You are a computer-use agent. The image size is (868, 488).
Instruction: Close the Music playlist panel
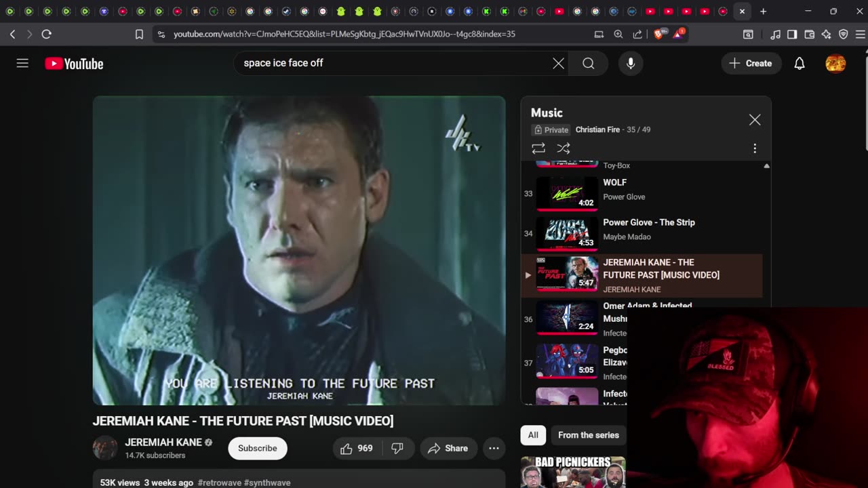pyautogui.click(x=755, y=120)
